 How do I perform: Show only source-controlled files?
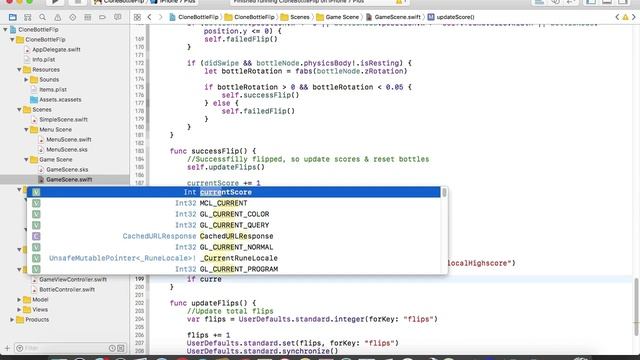121,348
